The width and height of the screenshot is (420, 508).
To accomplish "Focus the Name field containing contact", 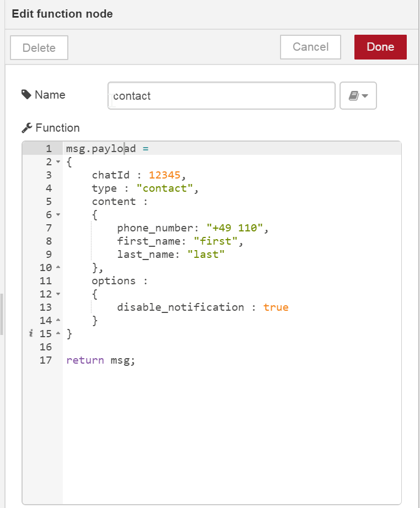I will tap(222, 96).
